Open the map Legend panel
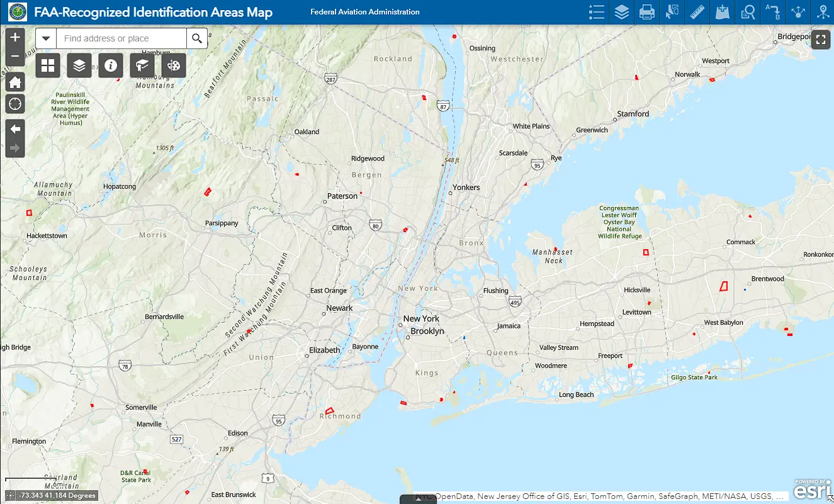This screenshot has width=834, height=504. coord(597,12)
